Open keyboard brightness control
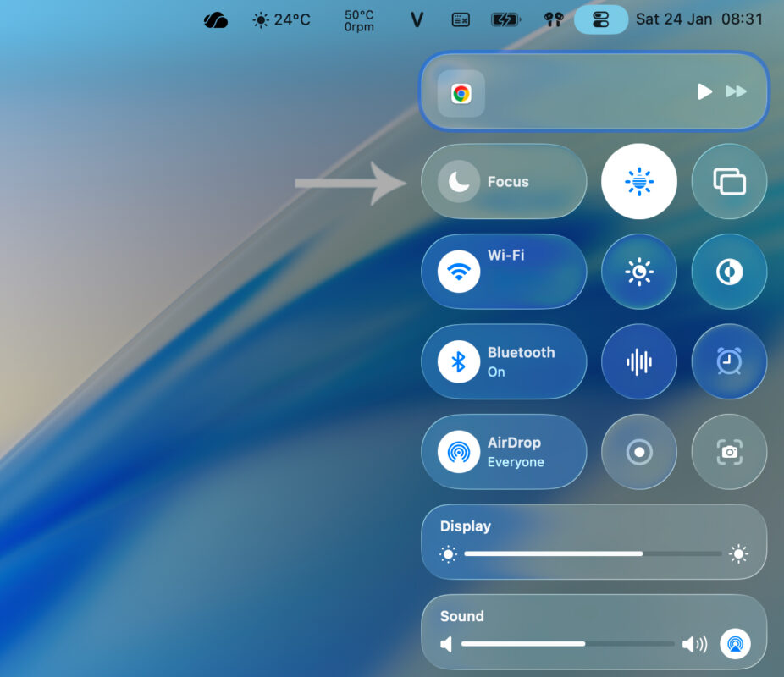 pos(638,181)
